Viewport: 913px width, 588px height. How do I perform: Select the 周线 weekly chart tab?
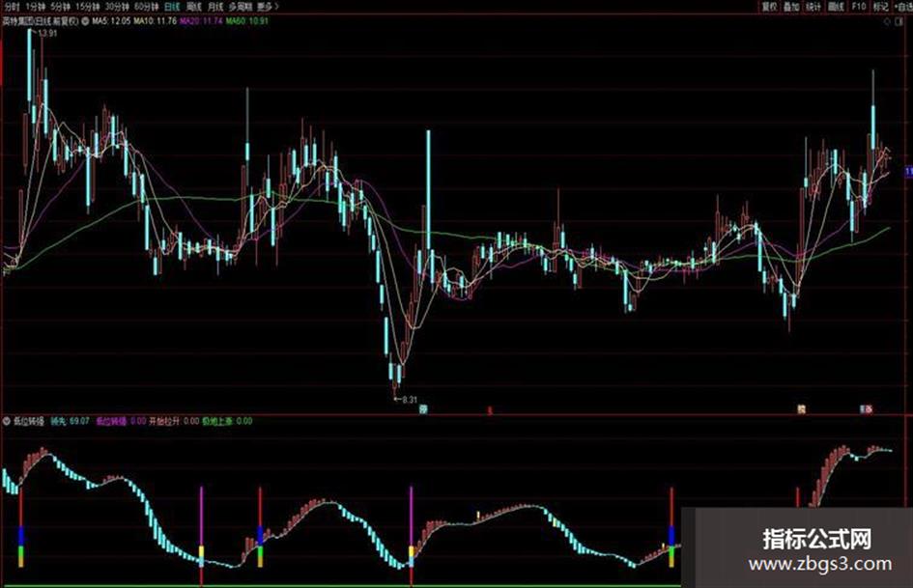[x=194, y=7]
